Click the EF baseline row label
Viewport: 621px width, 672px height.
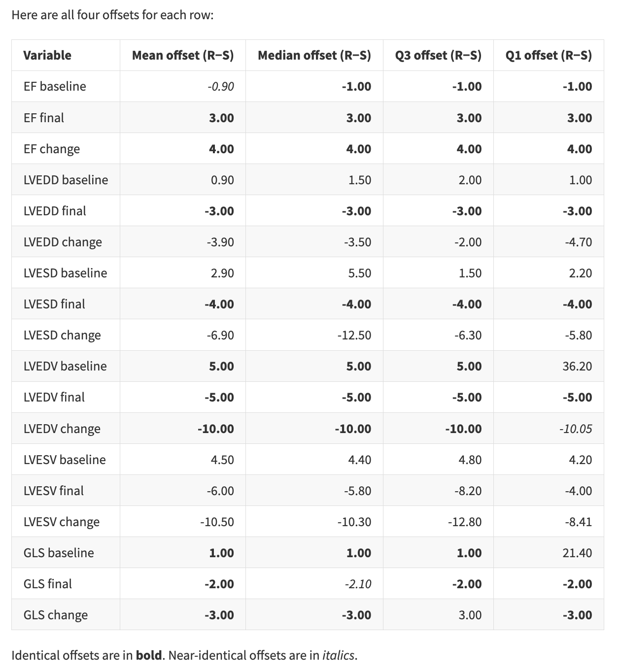pyautogui.click(x=55, y=86)
